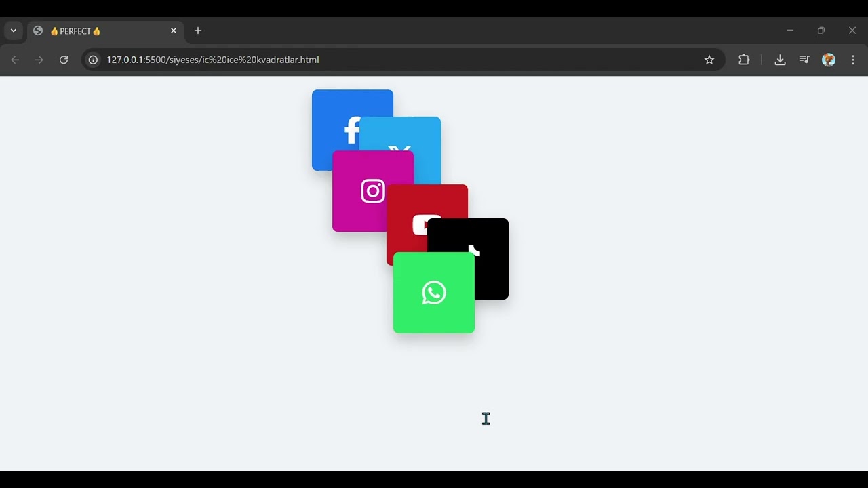Close the browser window

pyautogui.click(x=852, y=30)
